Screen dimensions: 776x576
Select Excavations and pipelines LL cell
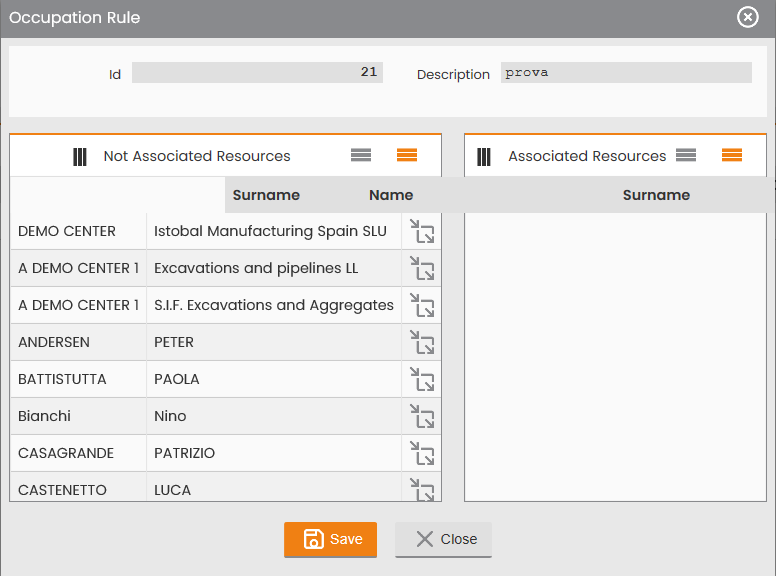coord(274,268)
